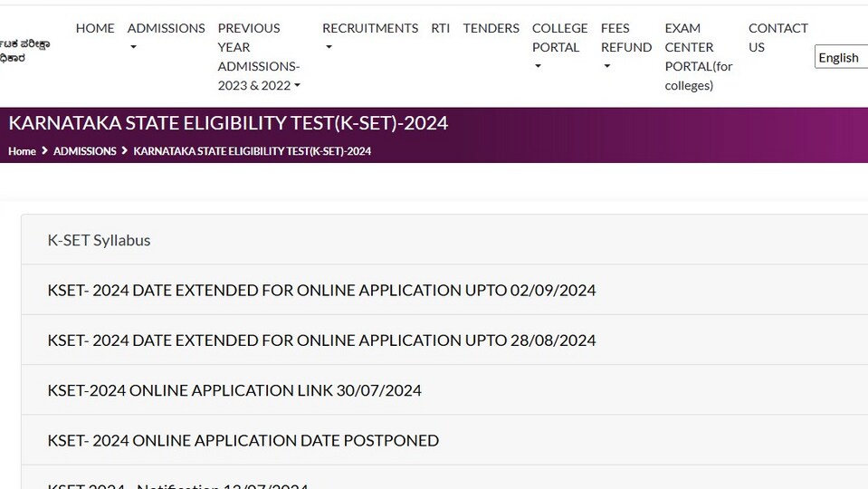
Task: Click the Kannada logo text at top left
Action: [24, 51]
